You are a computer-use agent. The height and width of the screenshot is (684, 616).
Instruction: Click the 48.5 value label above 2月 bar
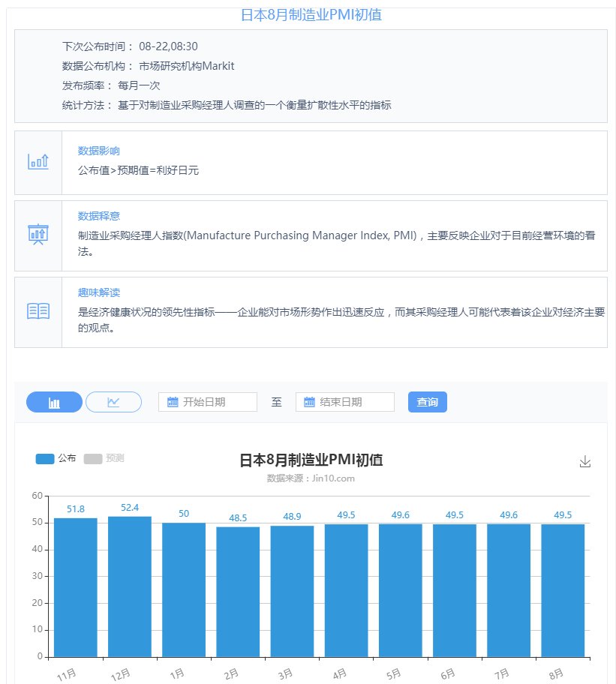[x=238, y=518]
